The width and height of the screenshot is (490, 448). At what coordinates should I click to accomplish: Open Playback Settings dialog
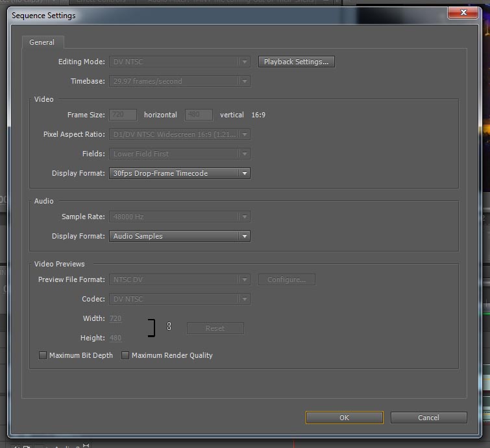[x=296, y=62]
